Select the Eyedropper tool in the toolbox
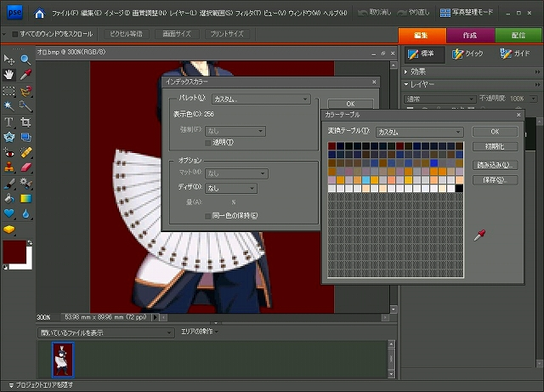 tap(25, 75)
